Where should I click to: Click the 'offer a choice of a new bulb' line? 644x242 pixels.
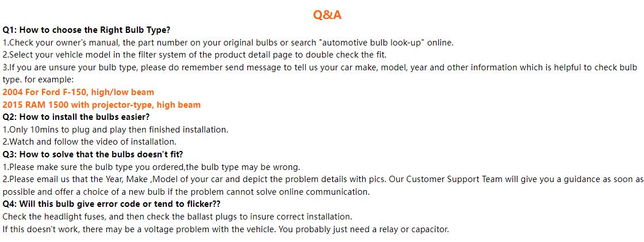point(186,192)
